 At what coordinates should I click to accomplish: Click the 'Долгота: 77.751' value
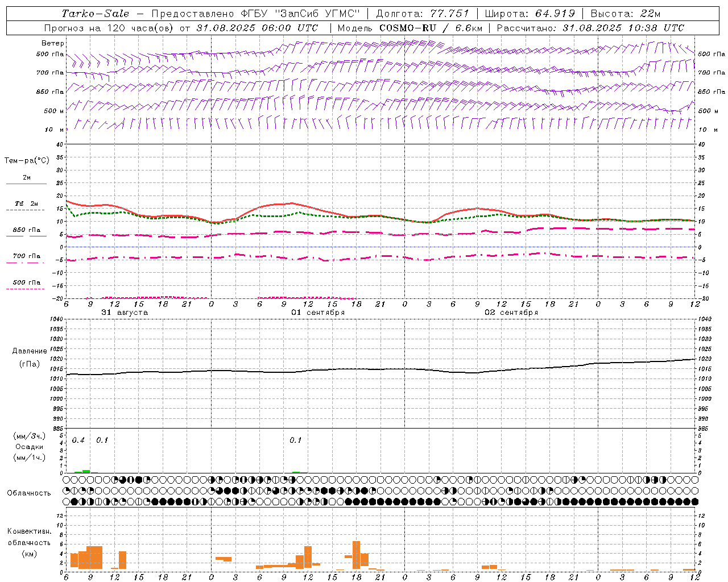click(x=423, y=14)
